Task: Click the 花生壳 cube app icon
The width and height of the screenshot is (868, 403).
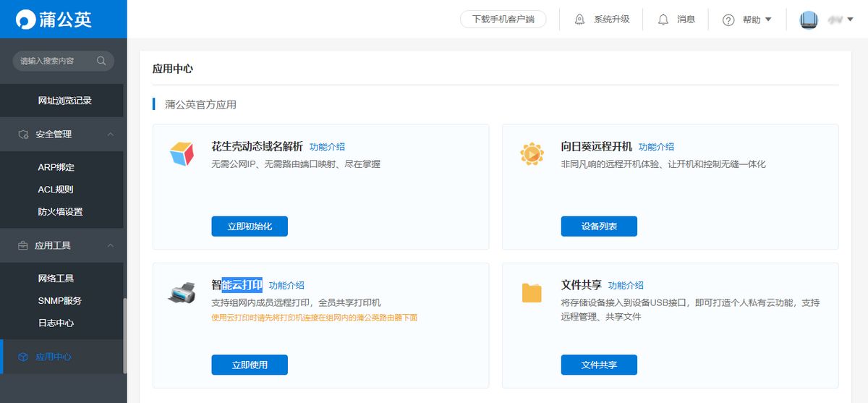Action: point(182,153)
